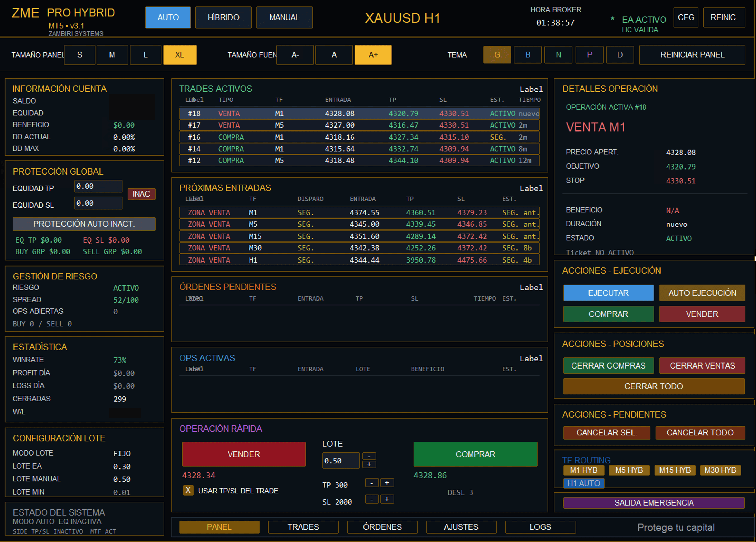This screenshot has height=542, width=756.
Task: Set panel size to M
Action: pos(112,55)
